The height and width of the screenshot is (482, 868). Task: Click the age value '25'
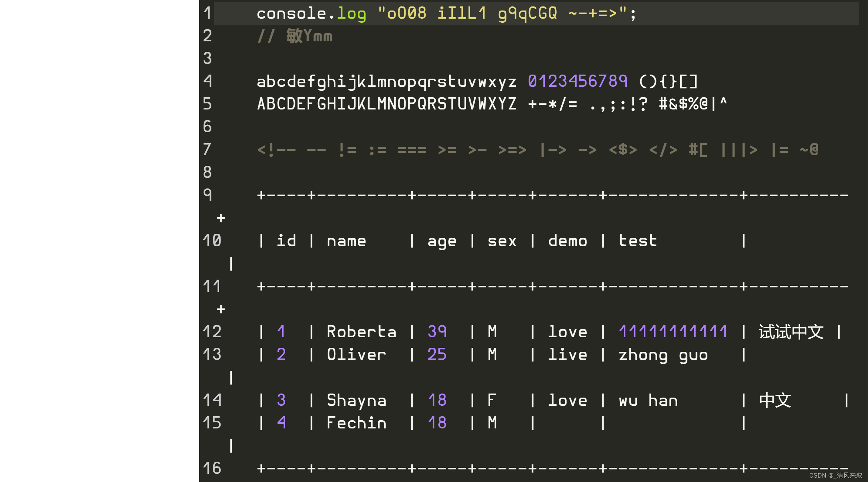coord(437,354)
